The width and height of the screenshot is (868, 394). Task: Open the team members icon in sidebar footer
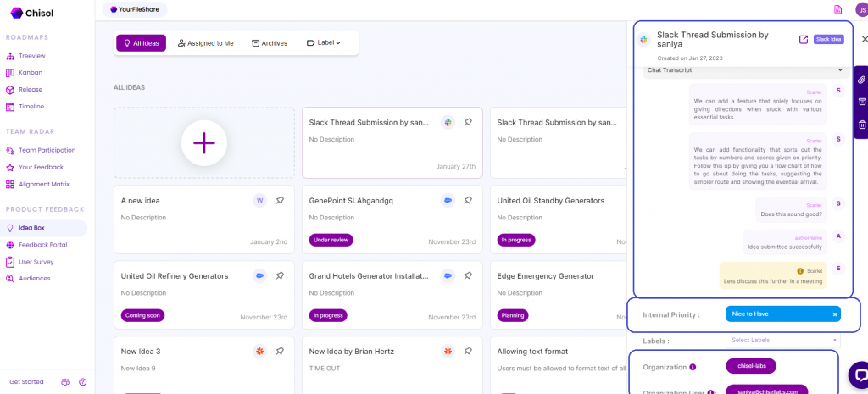pos(65,382)
